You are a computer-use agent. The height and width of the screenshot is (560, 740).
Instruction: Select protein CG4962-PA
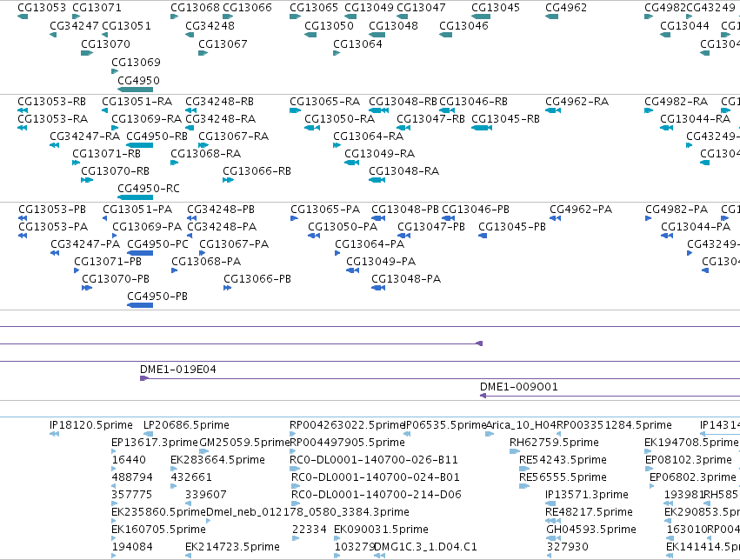pos(581,210)
